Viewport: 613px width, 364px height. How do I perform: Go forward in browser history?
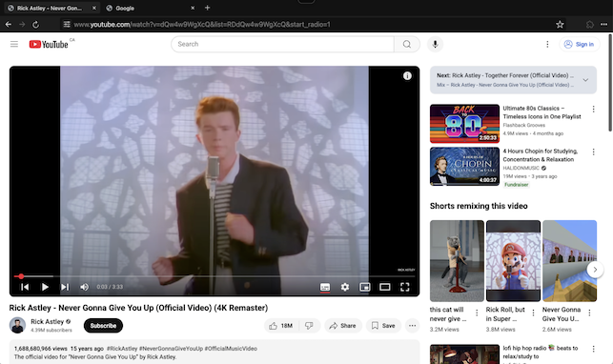[22, 24]
